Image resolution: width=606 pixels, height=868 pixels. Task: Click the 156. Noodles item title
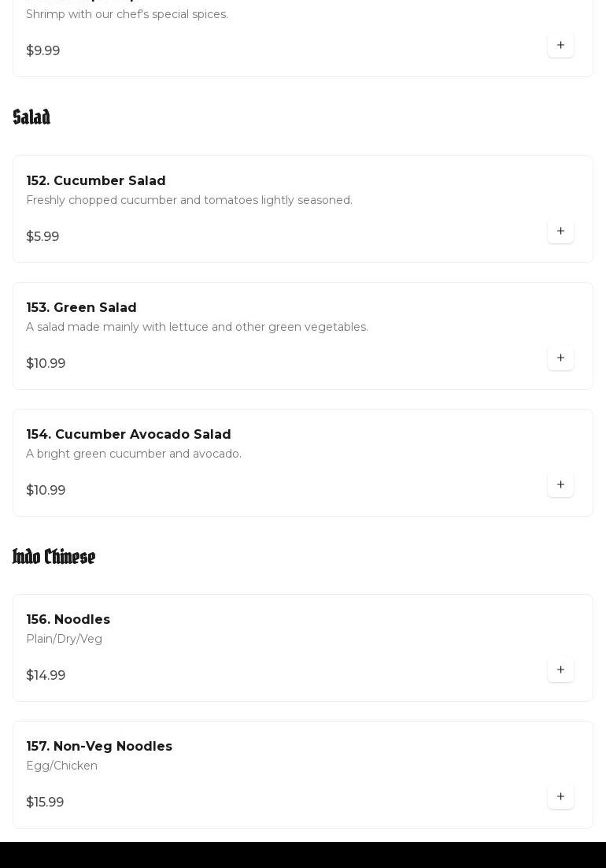tap(68, 620)
